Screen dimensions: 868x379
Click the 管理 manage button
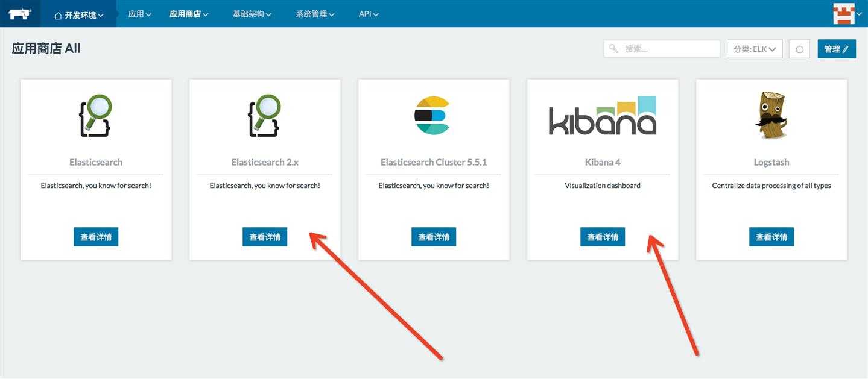coord(837,49)
